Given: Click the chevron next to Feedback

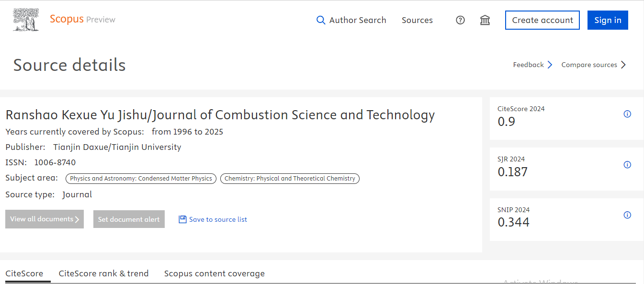Looking at the screenshot, I should tap(550, 65).
